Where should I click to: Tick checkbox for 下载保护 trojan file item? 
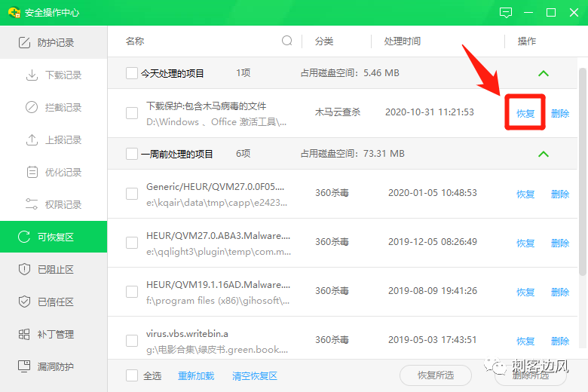pyautogui.click(x=132, y=113)
